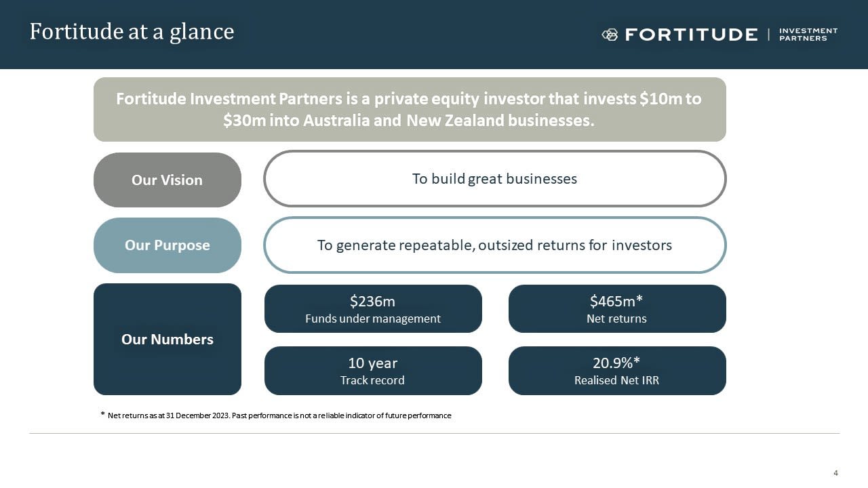Viewport: 868px width, 488px height.
Task: Select the net returns disclaimer footnote text
Action: 279,415
